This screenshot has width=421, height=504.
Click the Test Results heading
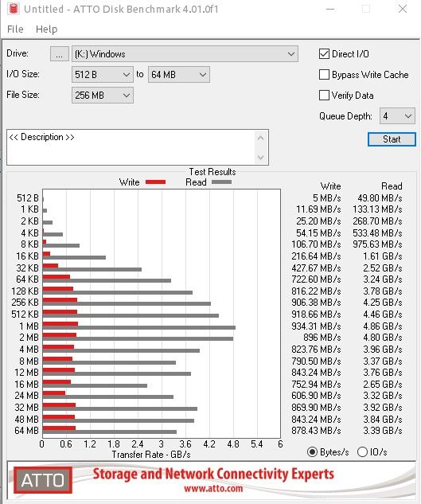click(212, 172)
